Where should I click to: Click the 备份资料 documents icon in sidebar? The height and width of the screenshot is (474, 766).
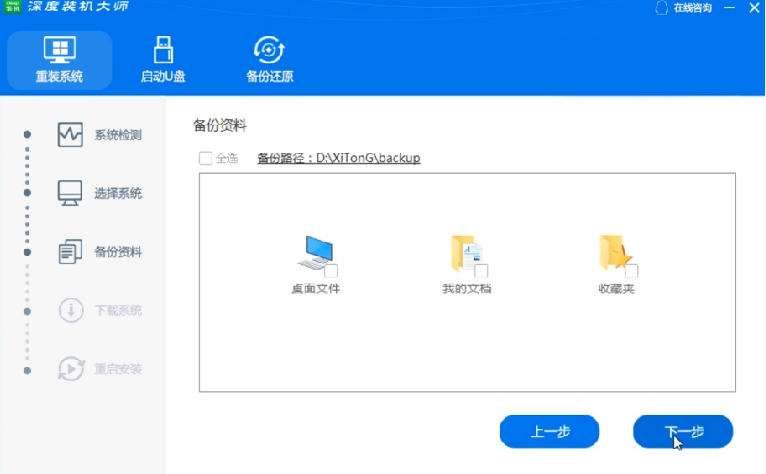tap(70, 252)
